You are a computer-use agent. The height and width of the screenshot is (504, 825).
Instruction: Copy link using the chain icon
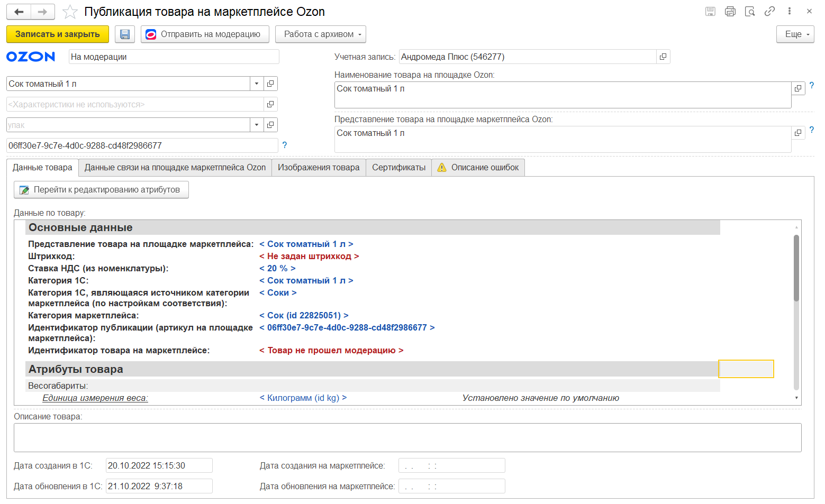pos(769,11)
